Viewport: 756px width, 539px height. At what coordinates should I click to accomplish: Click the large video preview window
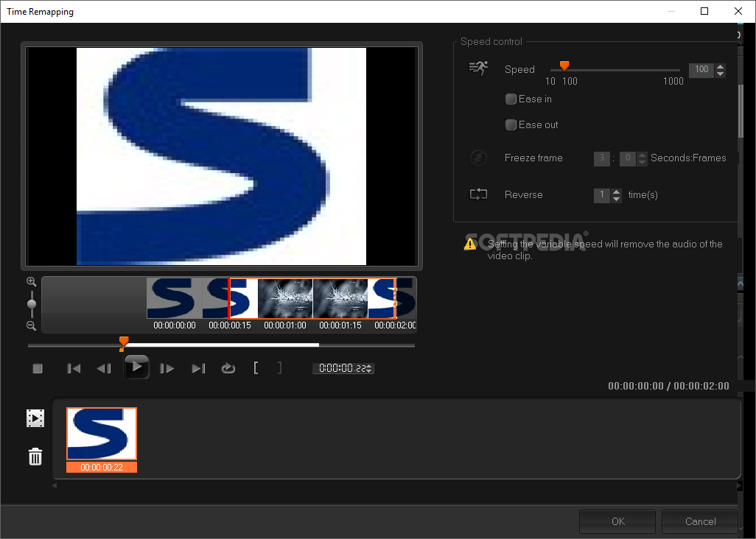coord(221,156)
